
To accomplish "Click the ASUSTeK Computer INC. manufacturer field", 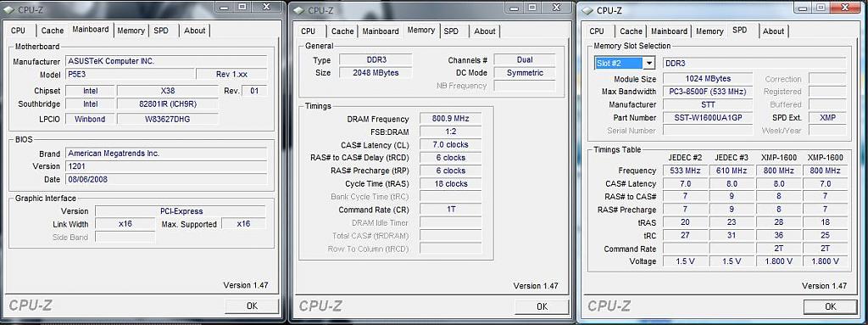I will coord(166,61).
